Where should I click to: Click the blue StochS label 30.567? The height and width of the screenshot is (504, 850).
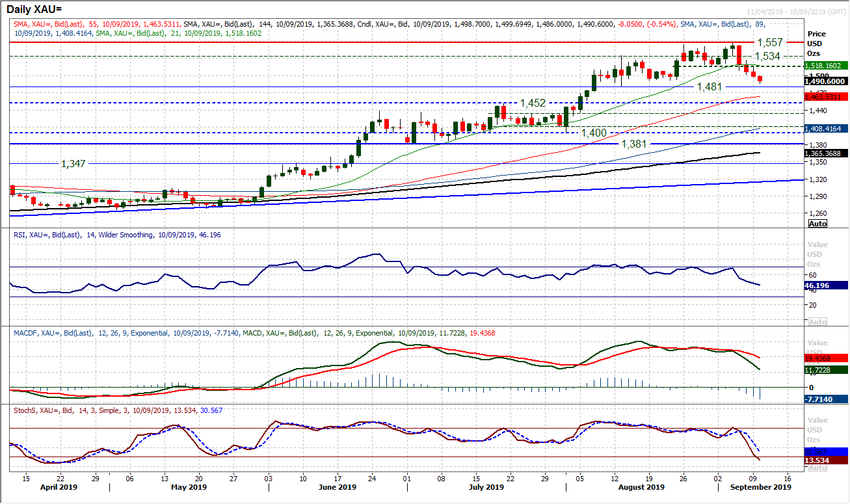click(826, 451)
